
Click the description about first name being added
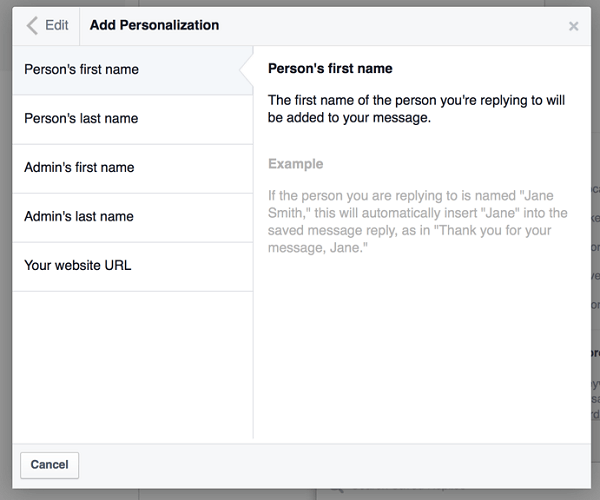pyautogui.click(x=416, y=109)
